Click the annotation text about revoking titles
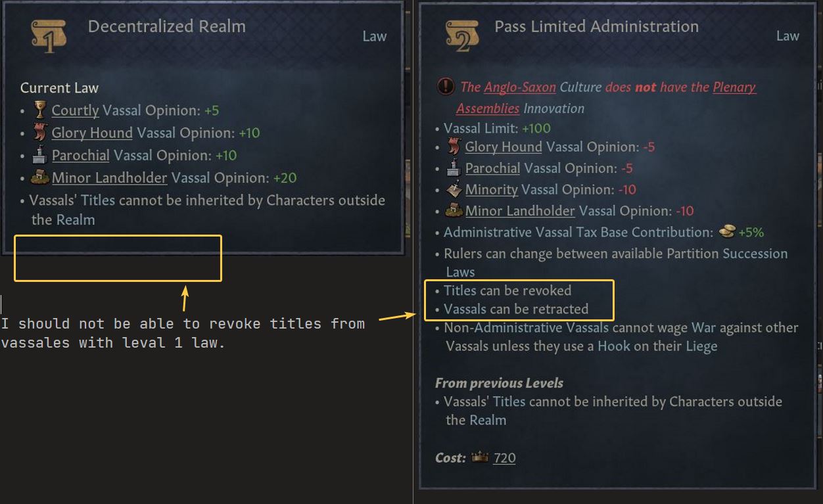This screenshot has height=504, width=823. (183, 333)
